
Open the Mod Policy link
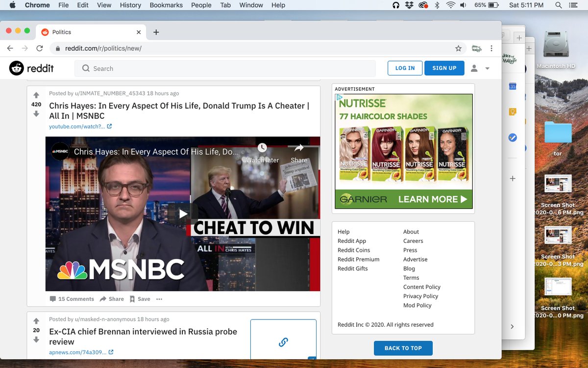point(417,305)
